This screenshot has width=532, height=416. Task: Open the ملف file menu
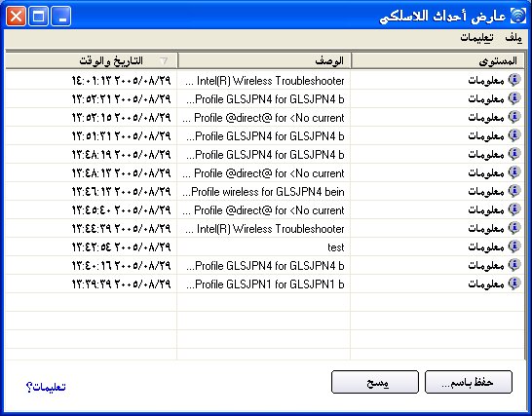point(513,37)
